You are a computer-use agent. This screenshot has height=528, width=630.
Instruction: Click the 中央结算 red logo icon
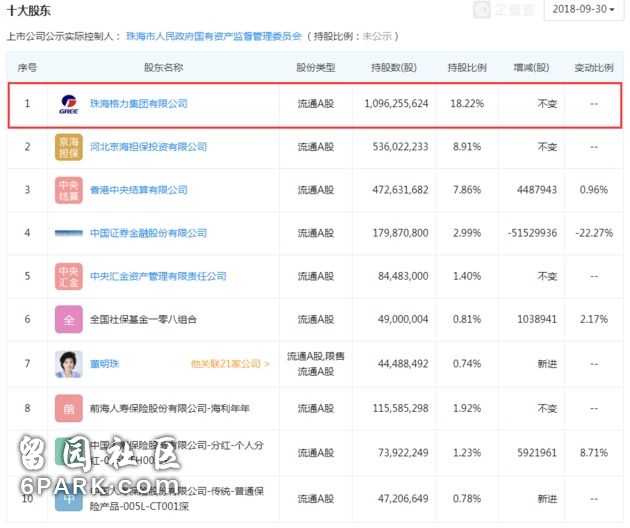pos(69,190)
